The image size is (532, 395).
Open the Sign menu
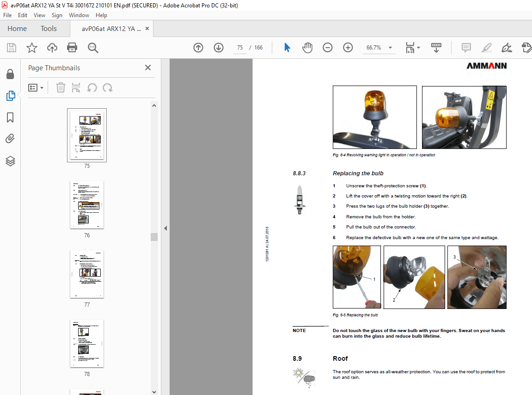[57, 15]
